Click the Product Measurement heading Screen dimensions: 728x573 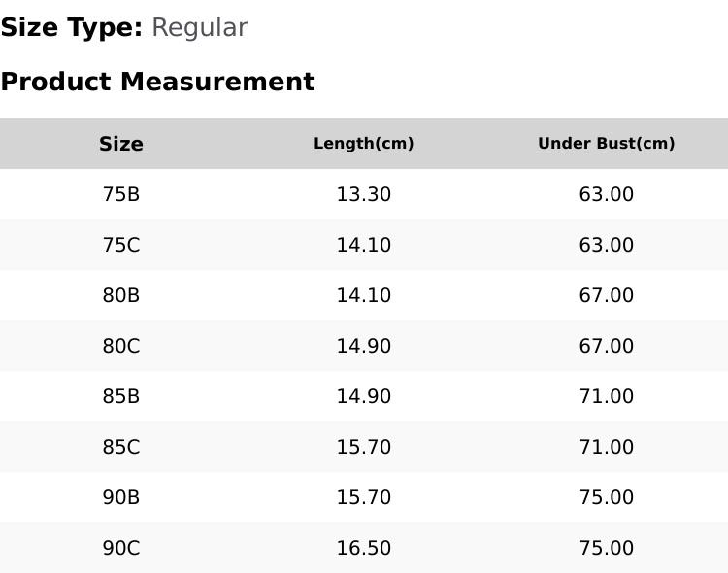(158, 82)
